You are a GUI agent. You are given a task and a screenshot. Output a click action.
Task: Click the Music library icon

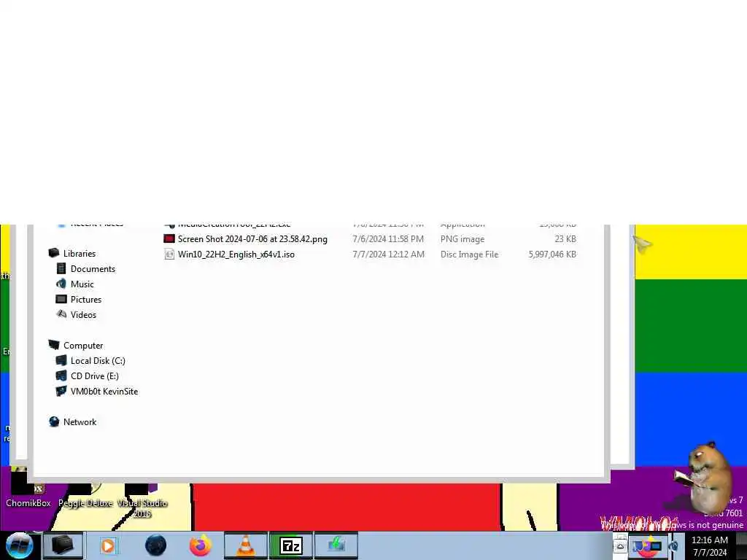(61, 284)
